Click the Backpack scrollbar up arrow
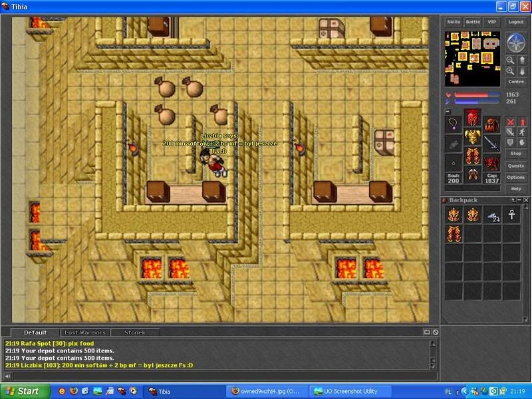This screenshot has height=399, width=532. pos(525,207)
